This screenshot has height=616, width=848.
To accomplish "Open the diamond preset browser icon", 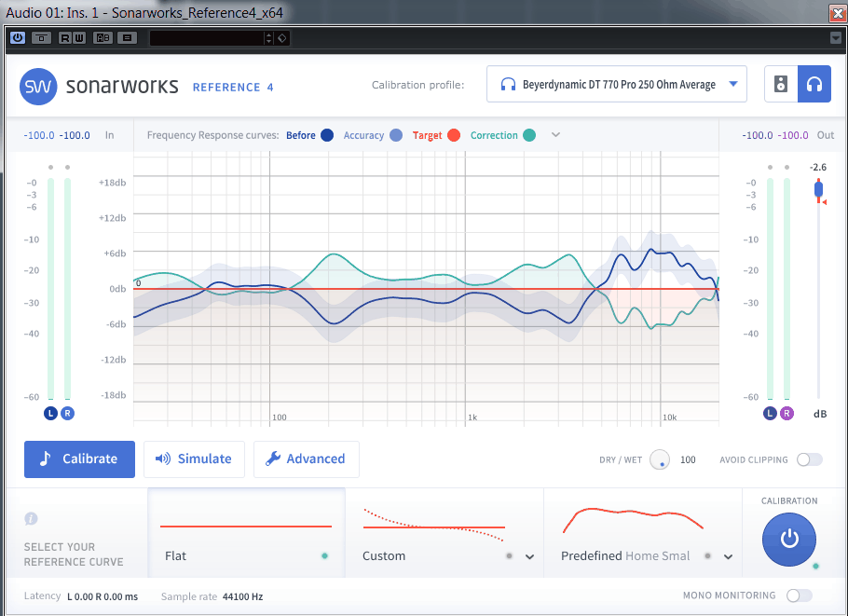I will click(x=281, y=38).
